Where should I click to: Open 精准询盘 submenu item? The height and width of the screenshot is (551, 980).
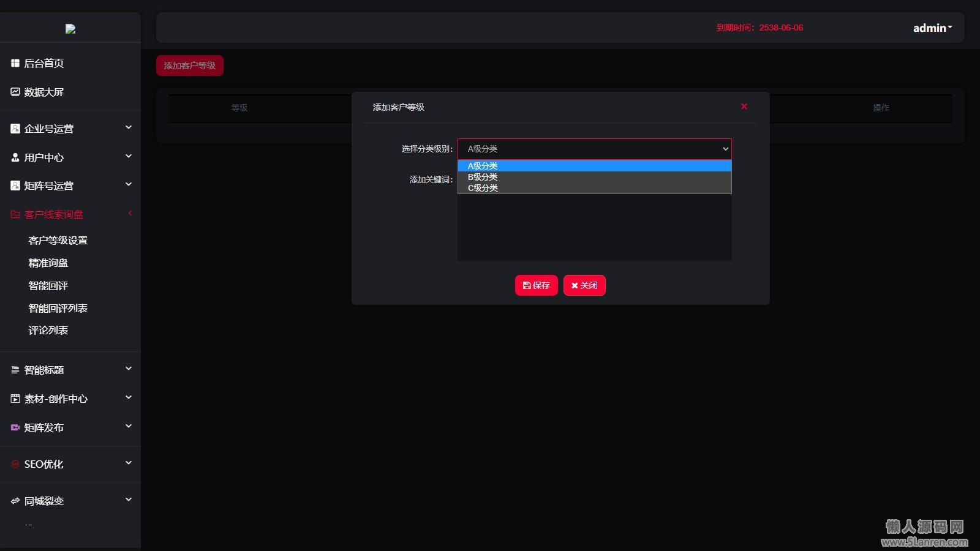(48, 263)
